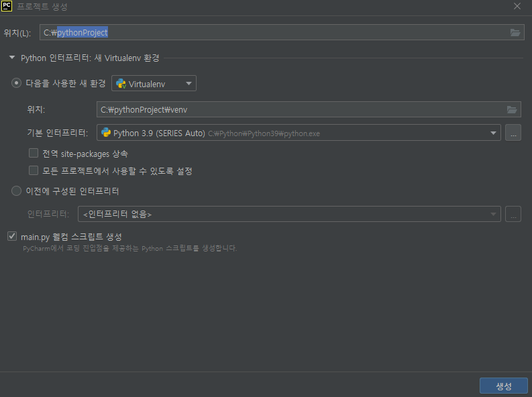Click the 생성 button
Image resolution: width=532 pixels, height=397 pixels.
click(x=504, y=386)
